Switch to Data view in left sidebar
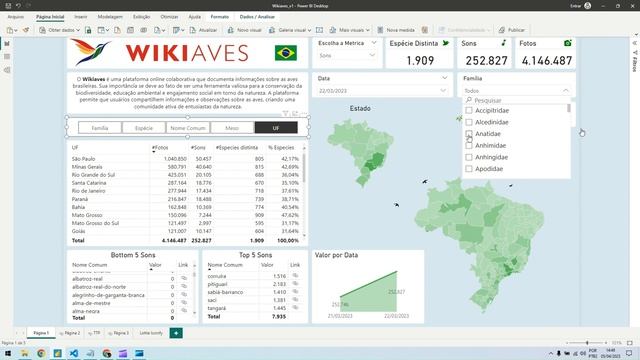640x360 pixels. point(7,57)
